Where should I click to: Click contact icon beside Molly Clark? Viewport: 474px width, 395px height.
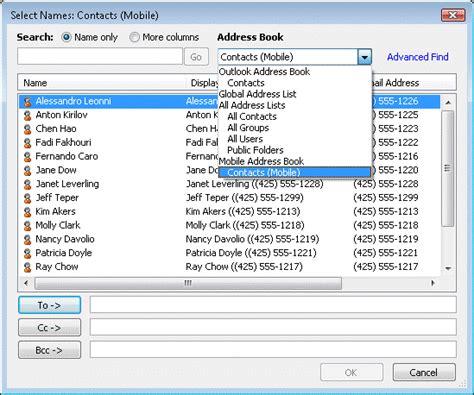pyautogui.click(x=28, y=226)
